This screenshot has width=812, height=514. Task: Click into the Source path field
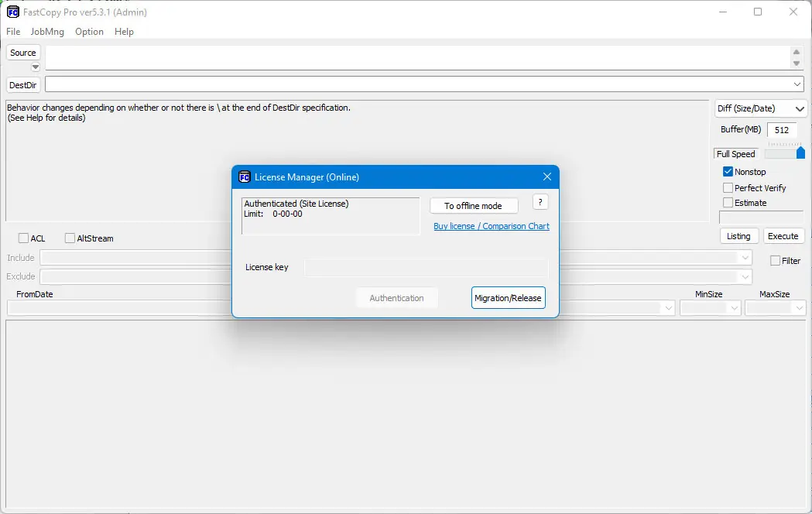[417, 57]
